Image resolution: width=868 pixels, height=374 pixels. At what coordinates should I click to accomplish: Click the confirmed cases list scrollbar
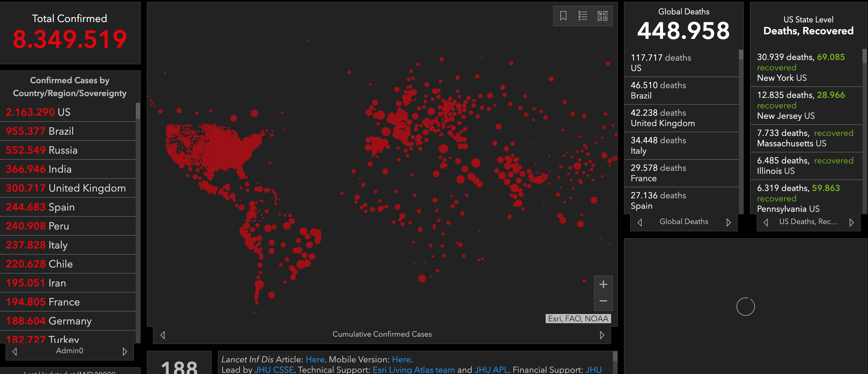pos(138,111)
